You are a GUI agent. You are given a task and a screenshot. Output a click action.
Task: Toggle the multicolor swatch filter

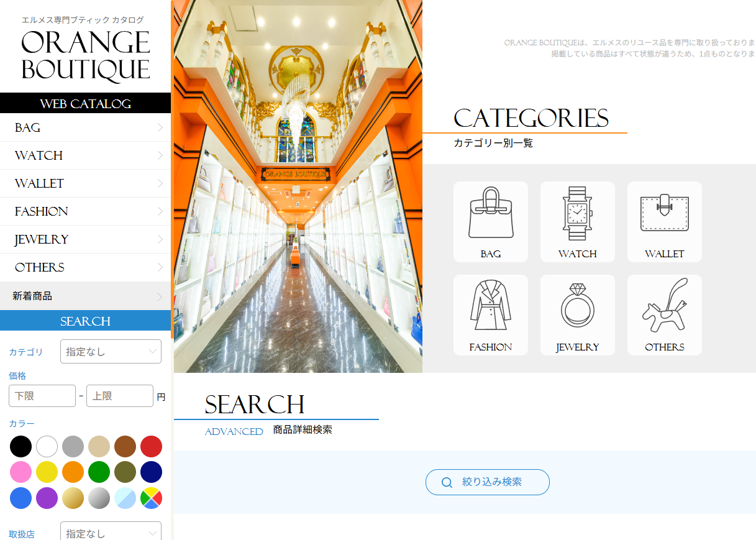pos(151,498)
